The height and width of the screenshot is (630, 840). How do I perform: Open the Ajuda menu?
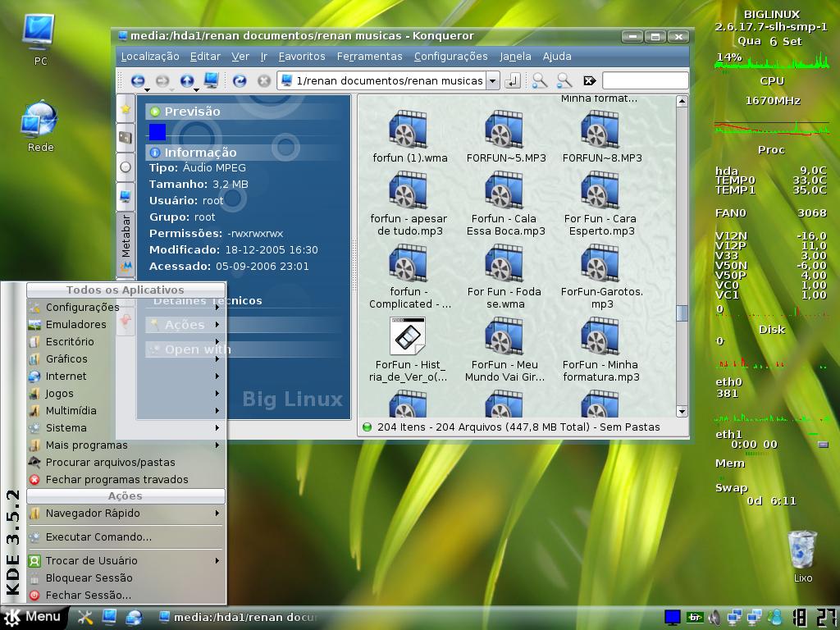pos(557,57)
